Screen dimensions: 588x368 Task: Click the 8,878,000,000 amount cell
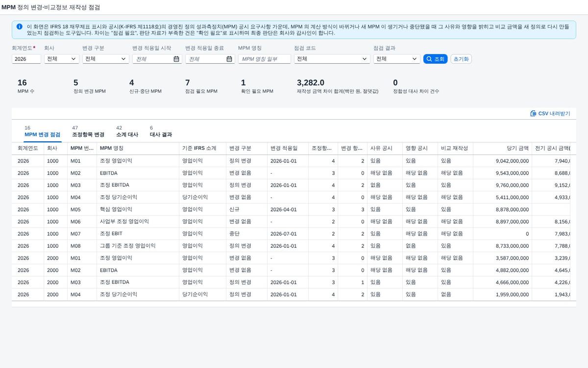pos(503,210)
